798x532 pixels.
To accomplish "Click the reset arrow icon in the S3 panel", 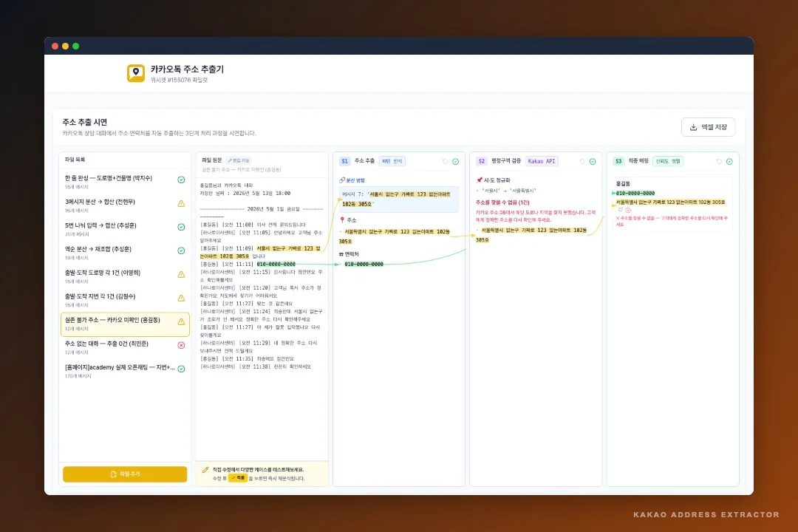I will 719,161.
